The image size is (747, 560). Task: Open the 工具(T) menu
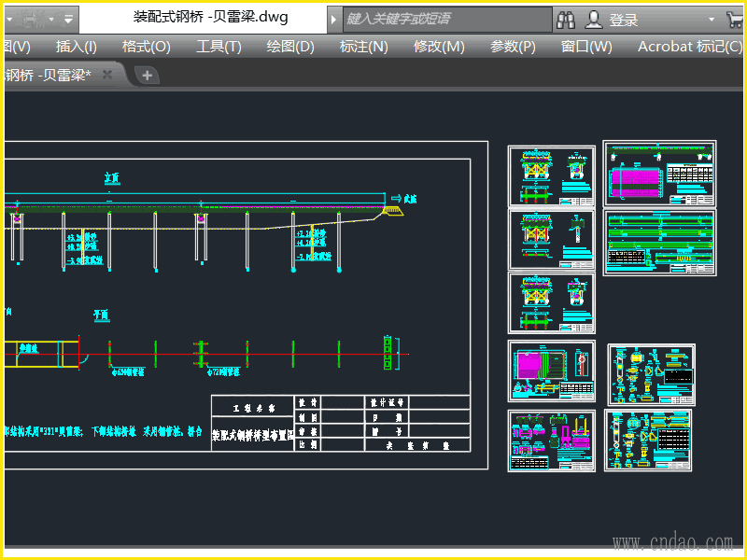coord(218,47)
